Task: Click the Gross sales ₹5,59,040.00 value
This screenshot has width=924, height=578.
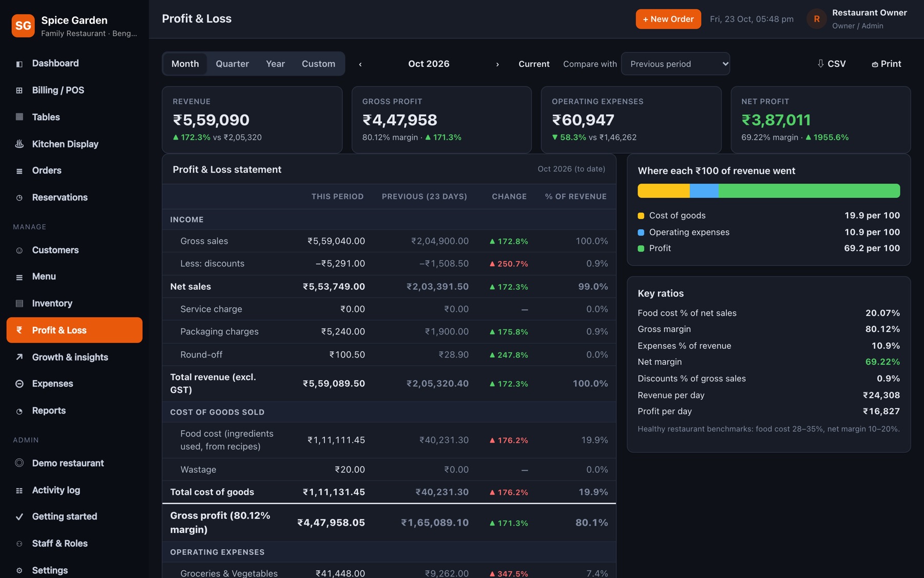Action: click(x=336, y=241)
